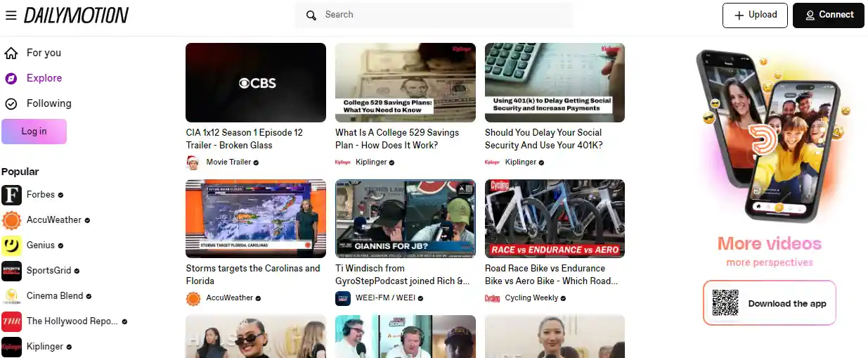Open title Should You Delay Your Social Security
The width and height of the screenshot is (868, 358).
click(543, 139)
